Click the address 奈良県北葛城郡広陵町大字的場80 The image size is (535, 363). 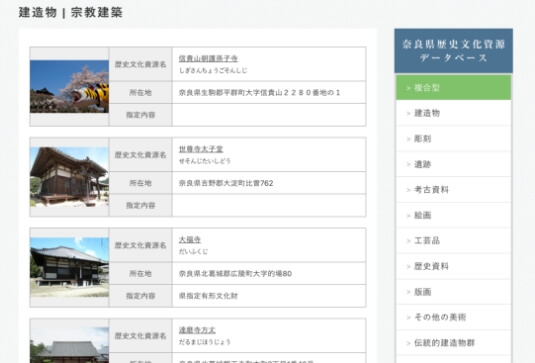pyautogui.click(x=235, y=274)
